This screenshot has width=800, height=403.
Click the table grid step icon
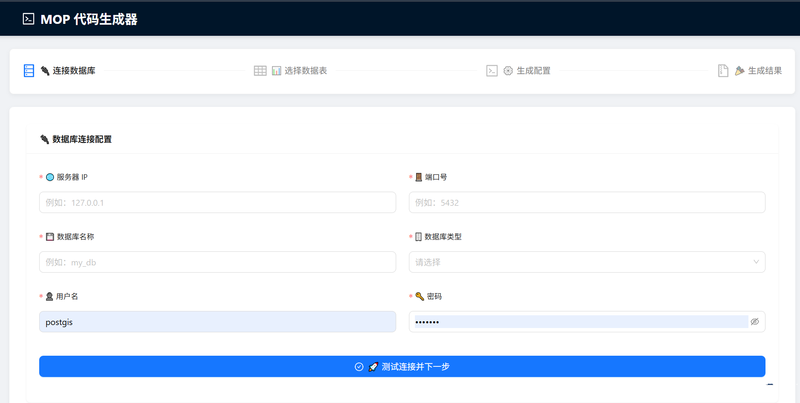(260, 71)
